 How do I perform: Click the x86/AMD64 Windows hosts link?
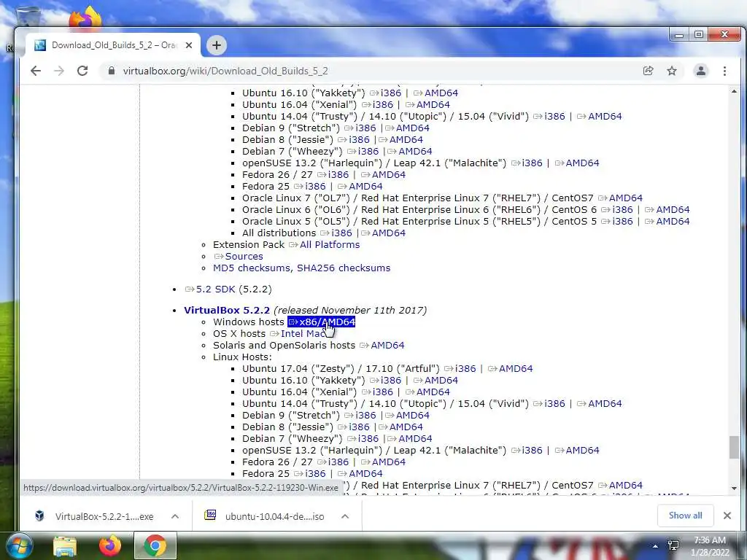[322, 322]
